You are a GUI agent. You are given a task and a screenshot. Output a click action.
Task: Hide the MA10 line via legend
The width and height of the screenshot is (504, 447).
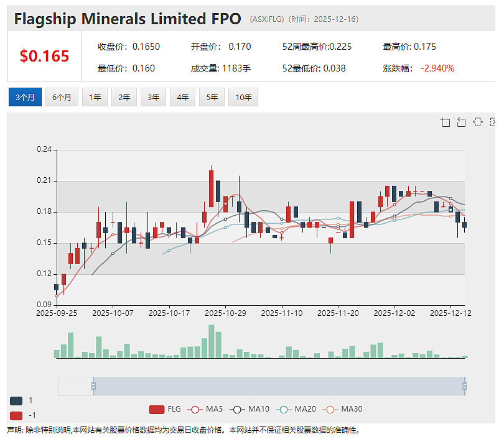pyautogui.click(x=250, y=410)
